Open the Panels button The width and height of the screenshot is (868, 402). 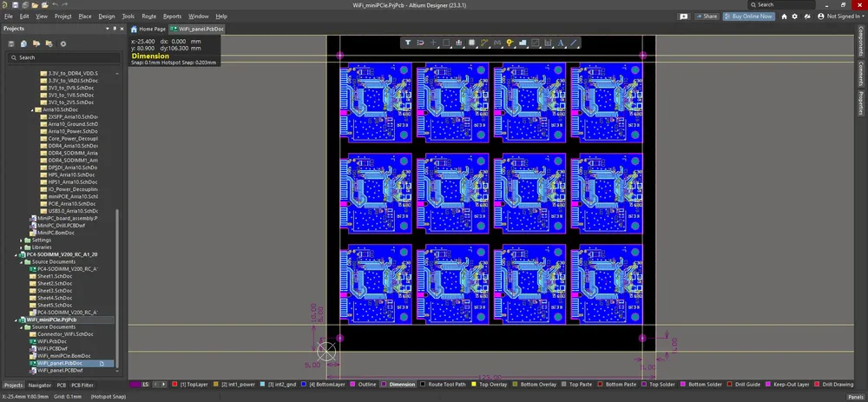tap(855, 397)
